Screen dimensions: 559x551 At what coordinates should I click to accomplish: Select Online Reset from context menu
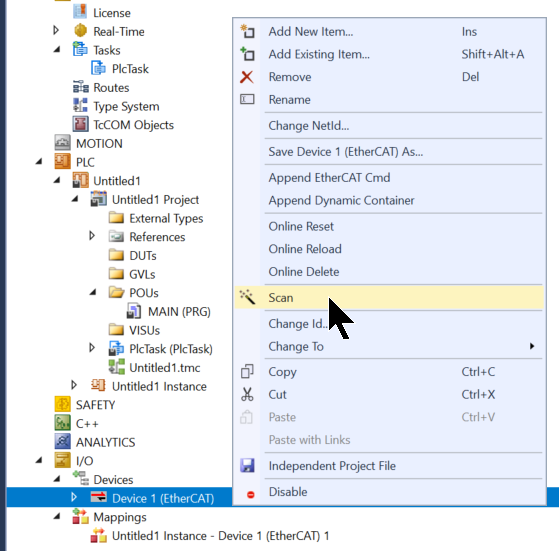[301, 226]
